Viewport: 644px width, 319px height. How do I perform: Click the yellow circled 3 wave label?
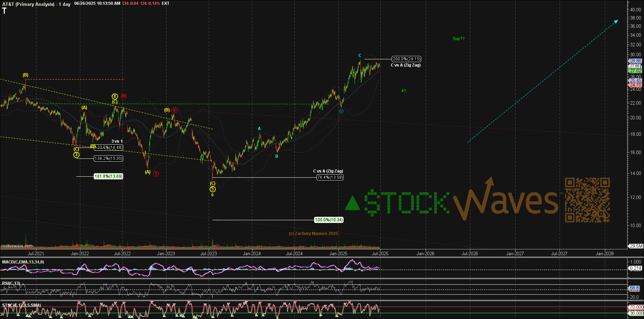point(76,155)
